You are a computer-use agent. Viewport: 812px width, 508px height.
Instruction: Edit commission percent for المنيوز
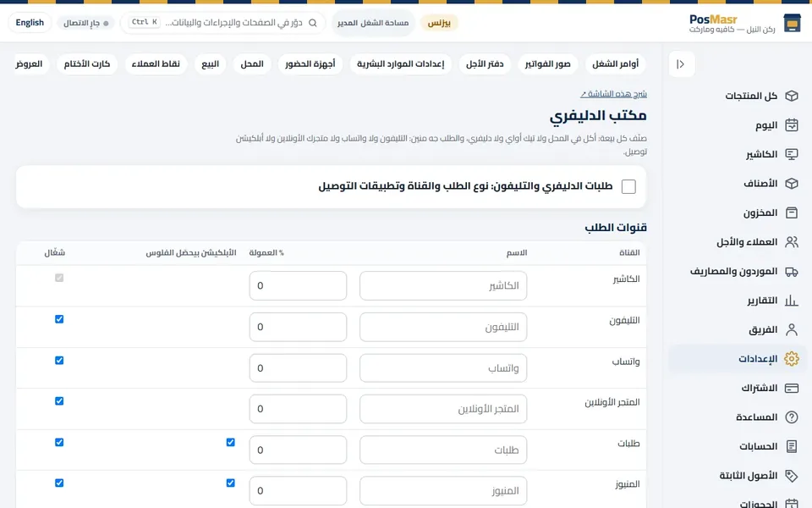coord(298,491)
